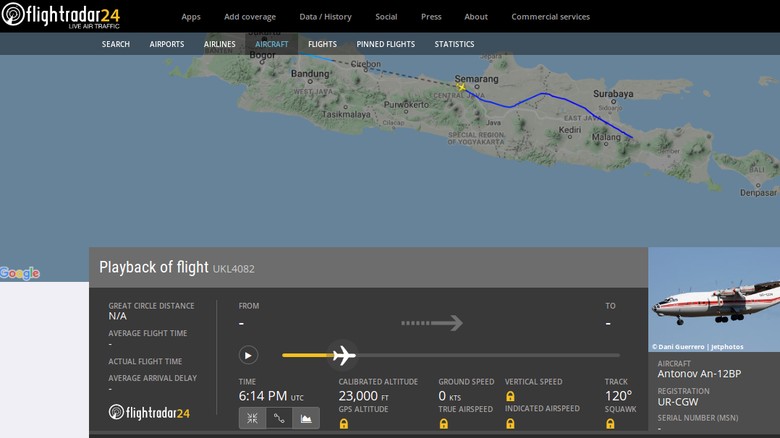Click the Google logo on map

tap(20, 273)
